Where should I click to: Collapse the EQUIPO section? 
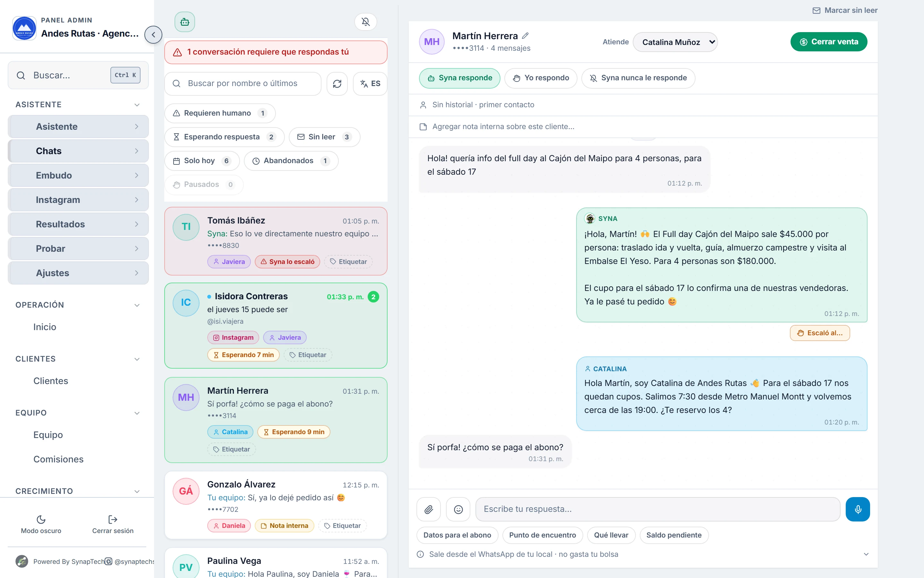click(78, 413)
